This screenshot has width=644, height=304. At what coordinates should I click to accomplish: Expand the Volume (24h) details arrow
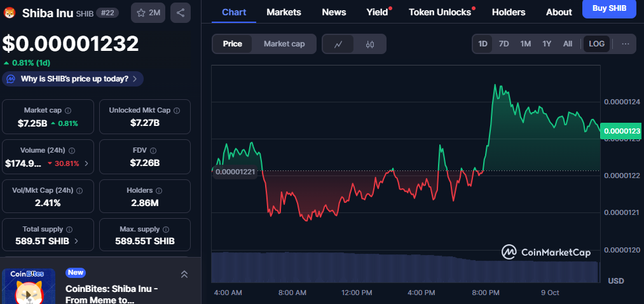[x=86, y=163]
